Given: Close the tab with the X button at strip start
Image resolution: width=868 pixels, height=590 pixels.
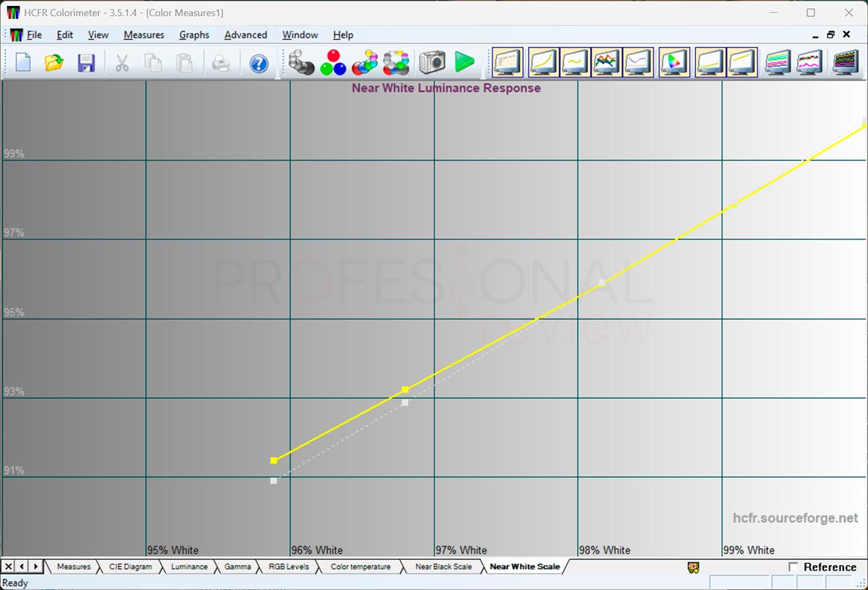Looking at the screenshot, I should [x=8, y=567].
